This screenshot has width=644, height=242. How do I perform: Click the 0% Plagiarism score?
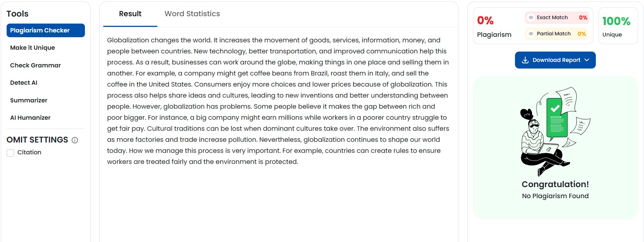(x=485, y=21)
